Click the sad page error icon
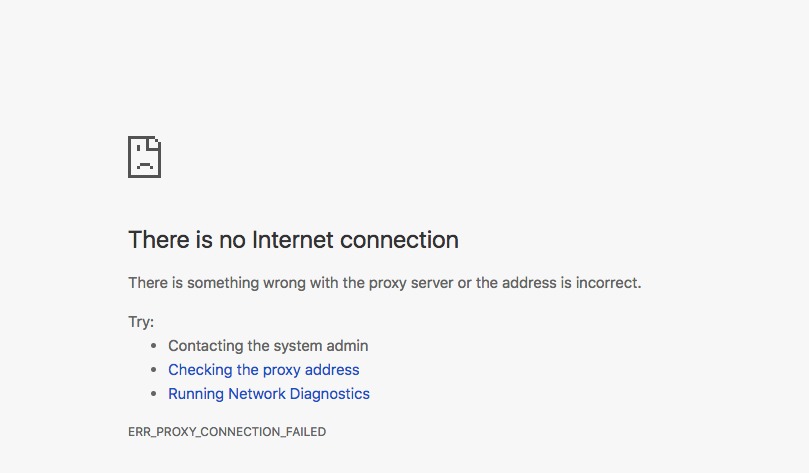Image resolution: width=809 pixels, height=473 pixels. pyautogui.click(x=144, y=157)
